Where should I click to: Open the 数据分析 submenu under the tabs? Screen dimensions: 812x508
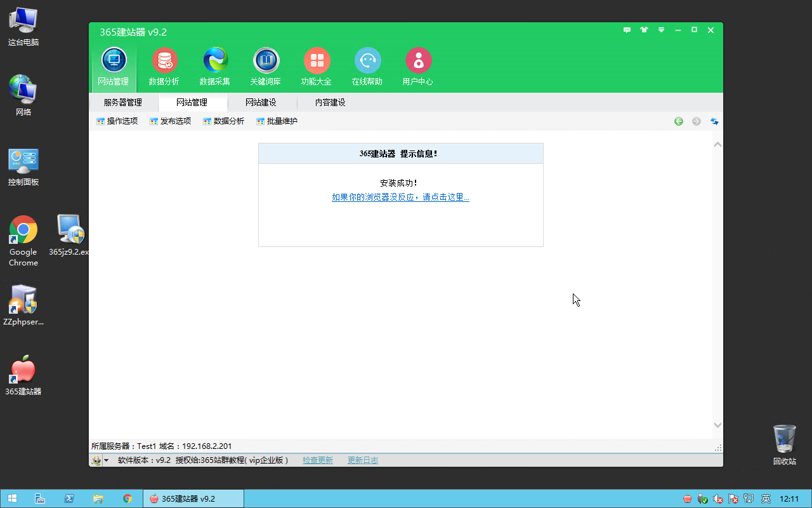[x=224, y=121]
